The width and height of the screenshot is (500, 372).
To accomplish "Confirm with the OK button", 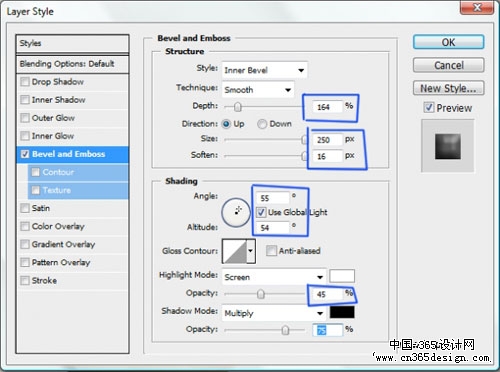I will tap(448, 42).
